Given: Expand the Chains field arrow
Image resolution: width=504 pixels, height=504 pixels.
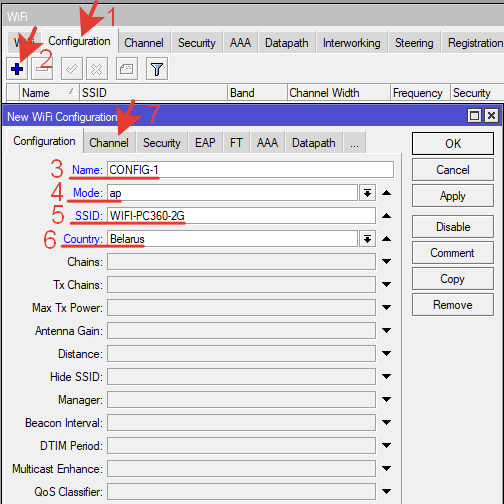Looking at the screenshot, I should point(386,262).
